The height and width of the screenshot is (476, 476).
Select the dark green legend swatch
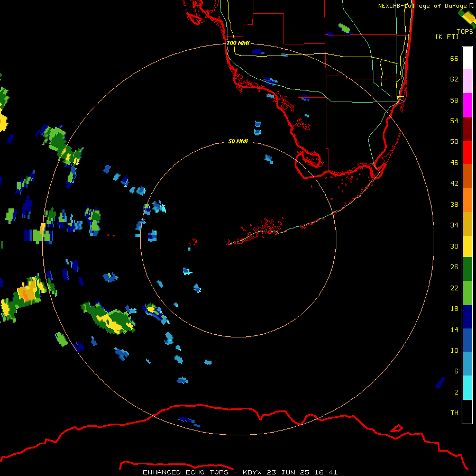click(467, 269)
